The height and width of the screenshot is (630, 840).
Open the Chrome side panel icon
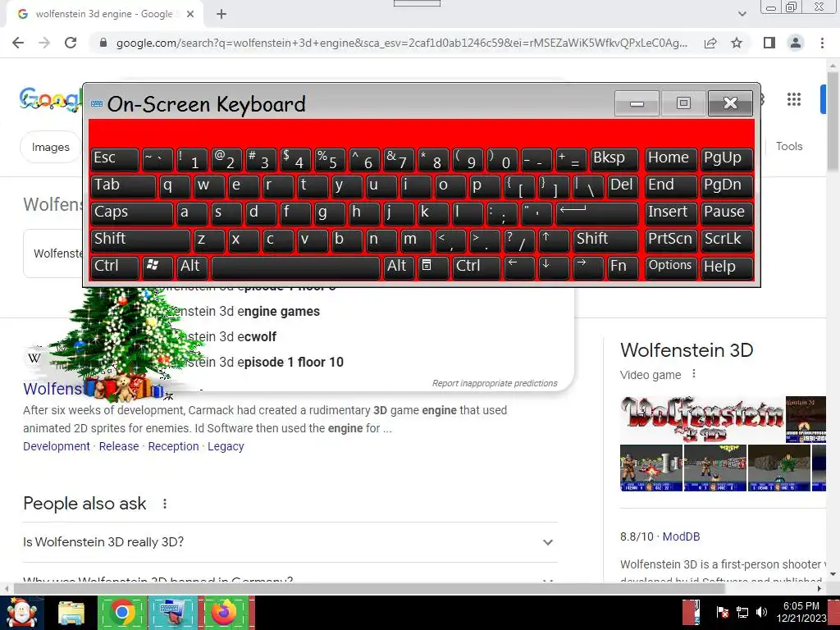769,43
